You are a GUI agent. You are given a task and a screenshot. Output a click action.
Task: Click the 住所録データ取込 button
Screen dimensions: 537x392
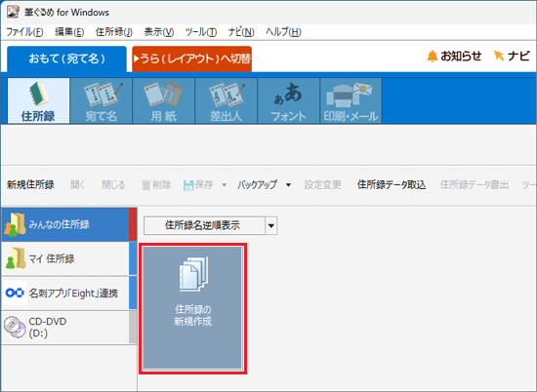[392, 185]
